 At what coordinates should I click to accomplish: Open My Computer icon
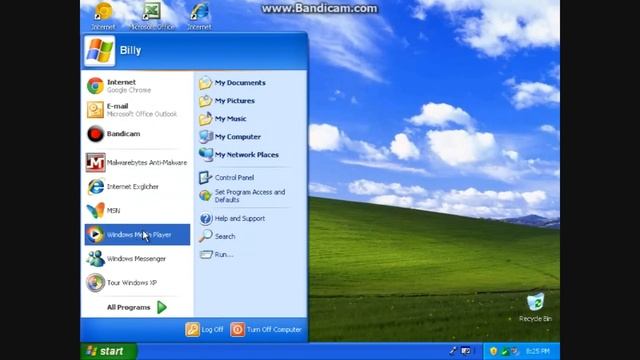coord(205,137)
